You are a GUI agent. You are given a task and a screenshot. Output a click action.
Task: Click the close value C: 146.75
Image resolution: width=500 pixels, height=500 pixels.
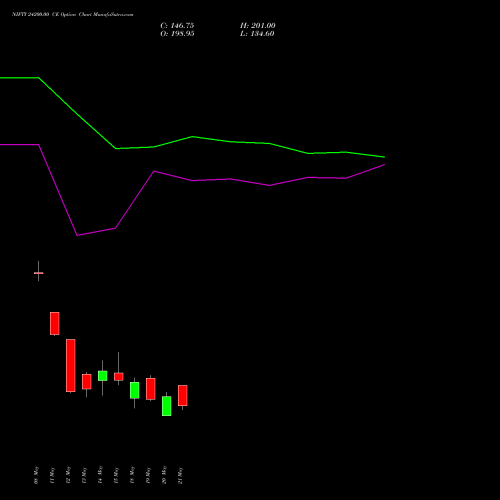tap(177, 26)
